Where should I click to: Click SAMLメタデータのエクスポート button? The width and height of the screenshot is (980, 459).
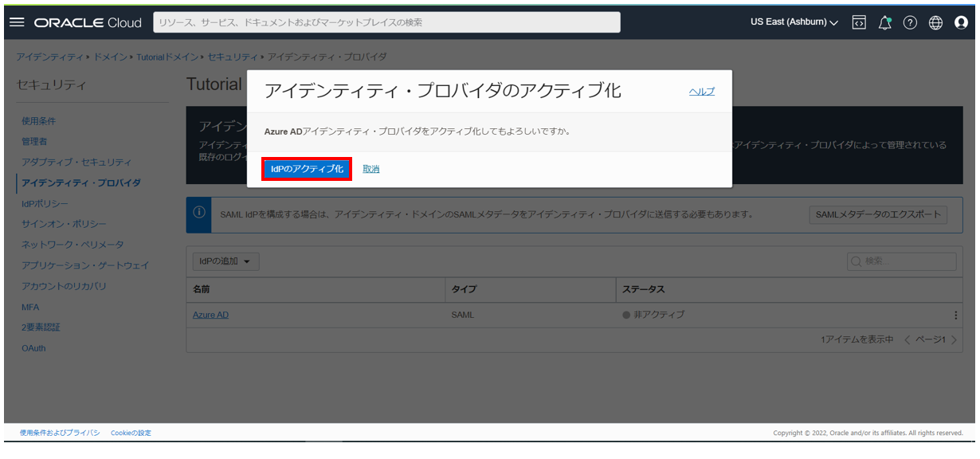[878, 214]
